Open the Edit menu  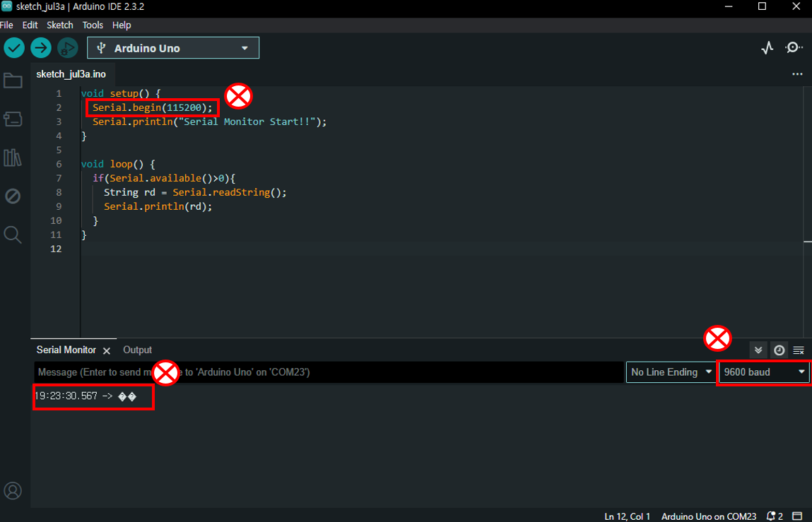pyautogui.click(x=30, y=25)
